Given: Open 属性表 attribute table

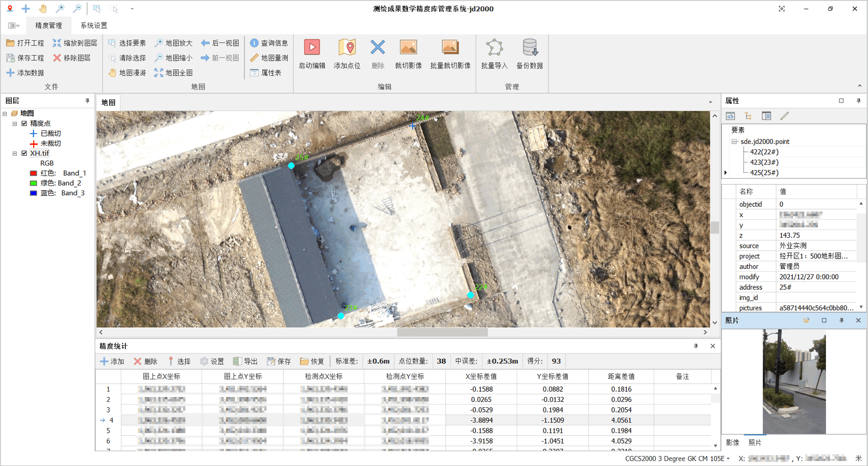Looking at the screenshot, I should [265, 73].
